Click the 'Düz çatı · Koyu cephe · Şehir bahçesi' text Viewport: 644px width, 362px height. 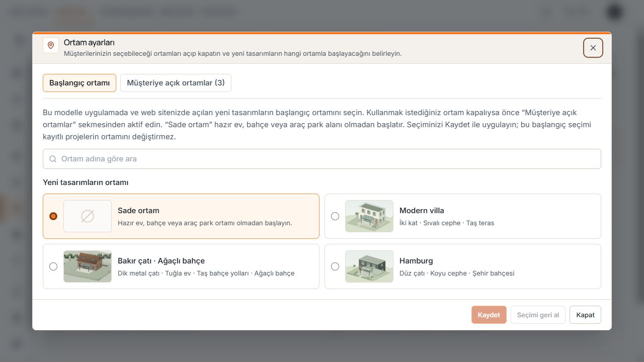457,273
